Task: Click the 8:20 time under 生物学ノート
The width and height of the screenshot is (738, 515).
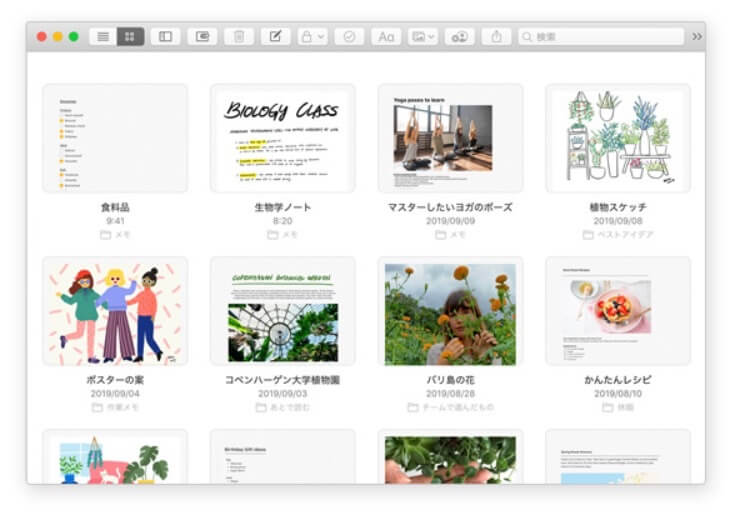Action: tap(283, 221)
